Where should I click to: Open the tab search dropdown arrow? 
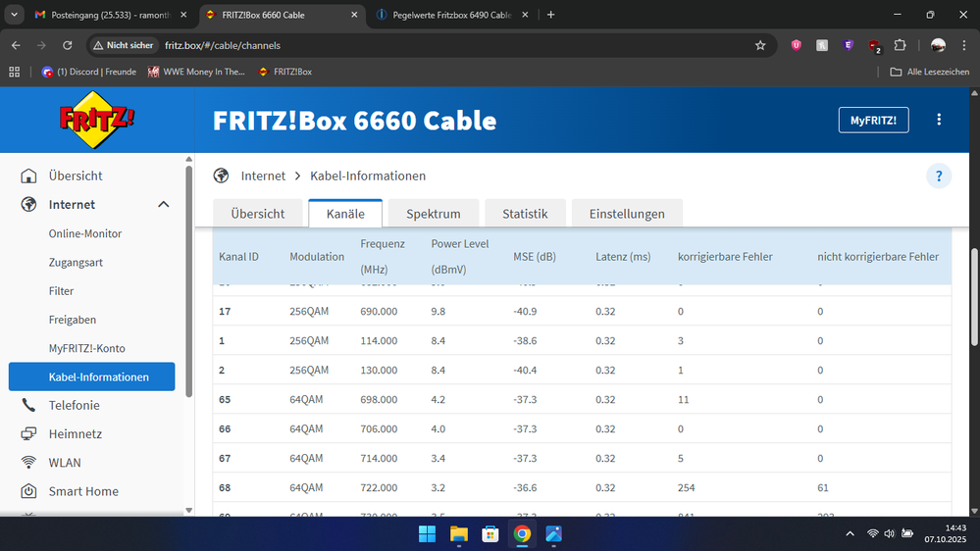(x=14, y=15)
